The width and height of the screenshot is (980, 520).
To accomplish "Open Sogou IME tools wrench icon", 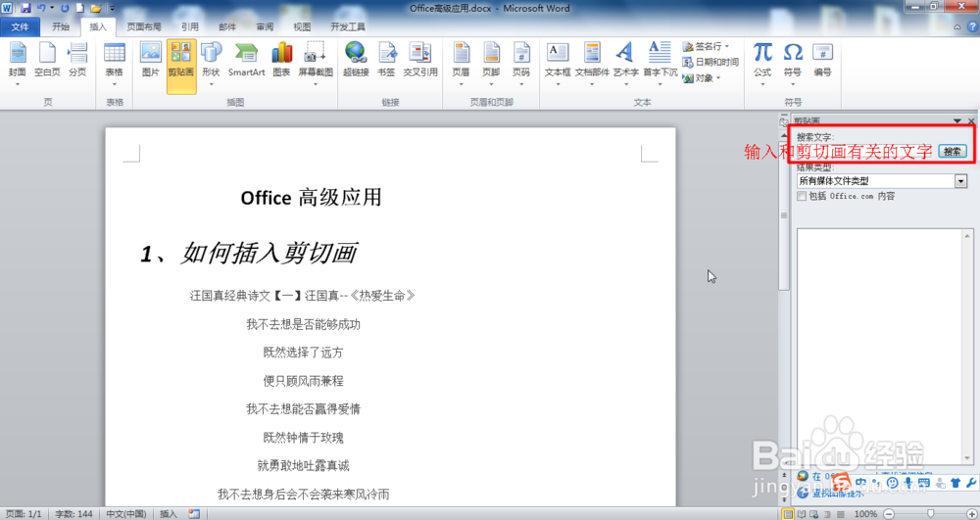I will click(970, 483).
